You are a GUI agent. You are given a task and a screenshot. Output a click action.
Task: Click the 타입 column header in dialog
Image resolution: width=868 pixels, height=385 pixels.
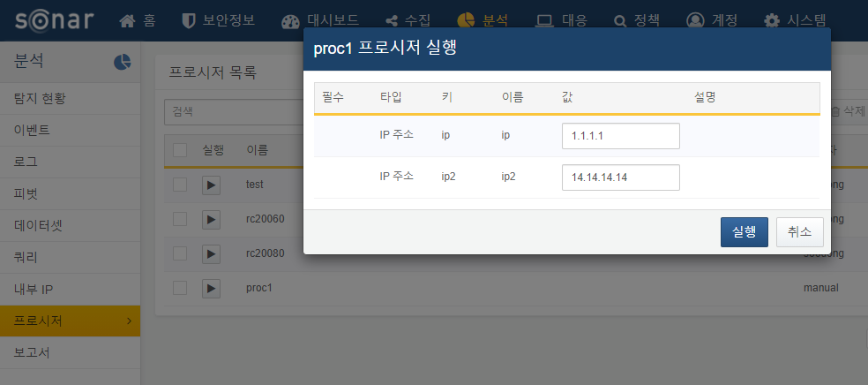click(391, 97)
